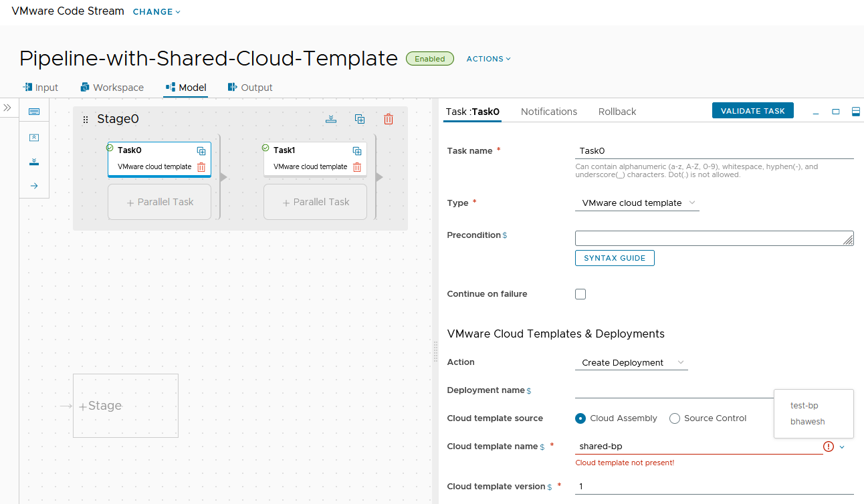Maximize the task panel with the window icon
Image resolution: width=864 pixels, height=504 pixels.
(836, 112)
